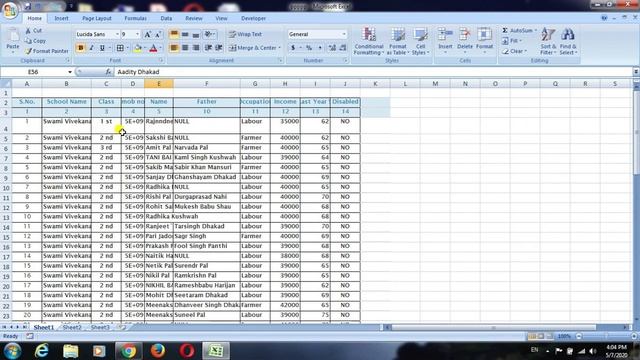The height and width of the screenshot is (360, 640).
Task: Open the General number format dropdown
Action: pyautogui.click(x=344, y=35)
